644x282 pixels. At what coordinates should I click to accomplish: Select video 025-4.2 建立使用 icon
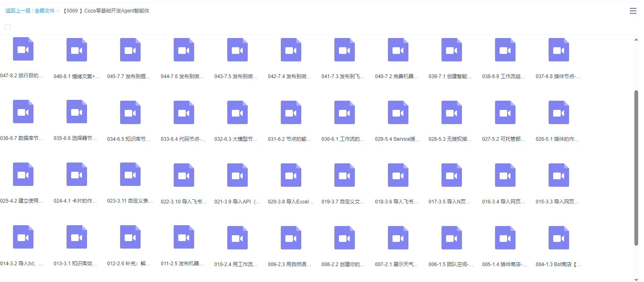[x=23, y=174]
